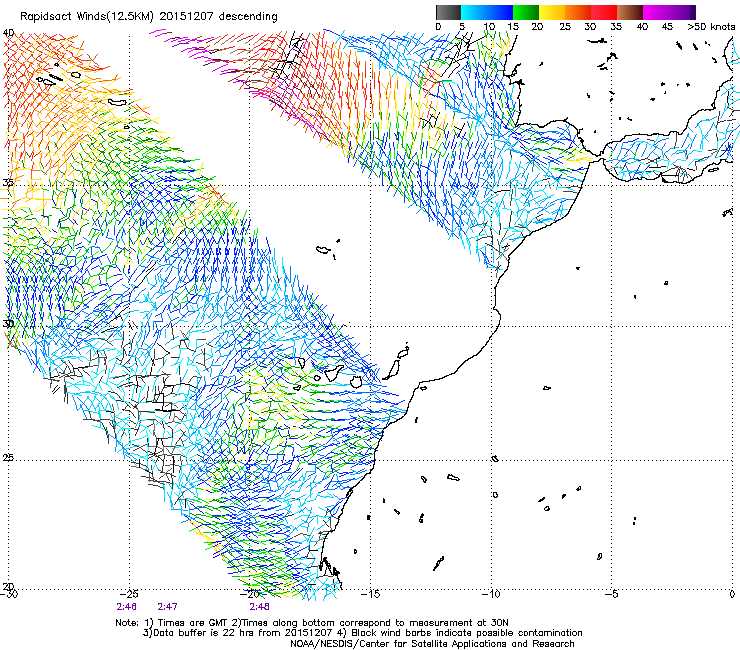Click longitude axis label '-5'
740x650 pixels.
612,594
